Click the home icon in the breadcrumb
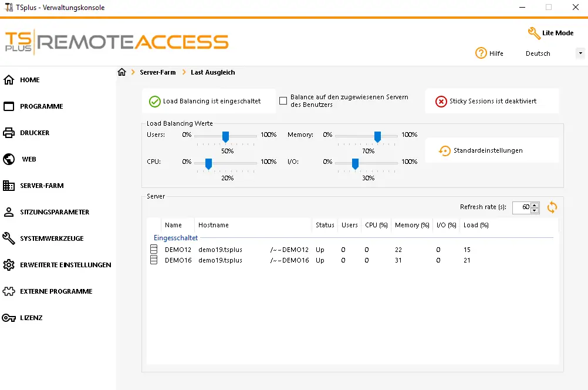Screen dimensions: 588x390 coord(122,72)
